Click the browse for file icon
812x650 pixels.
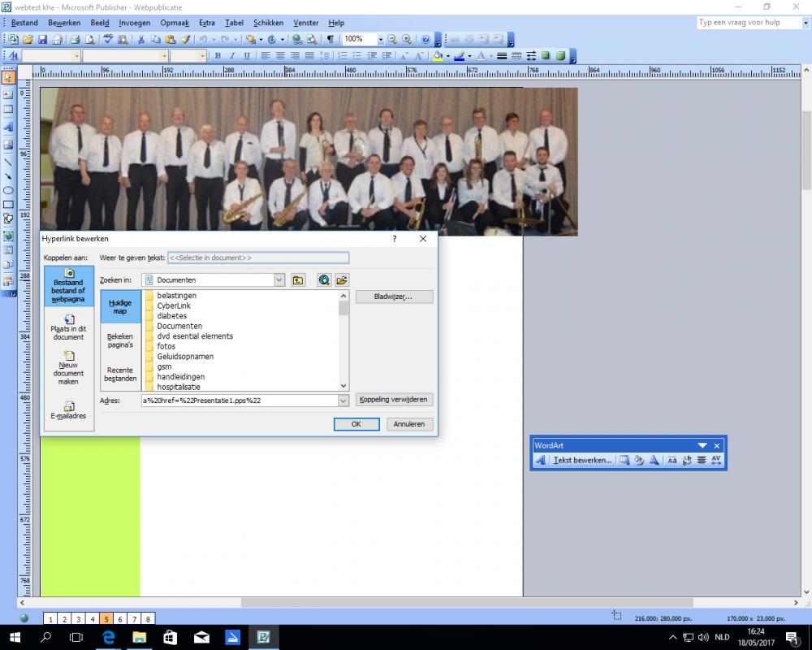coord(342,280)
